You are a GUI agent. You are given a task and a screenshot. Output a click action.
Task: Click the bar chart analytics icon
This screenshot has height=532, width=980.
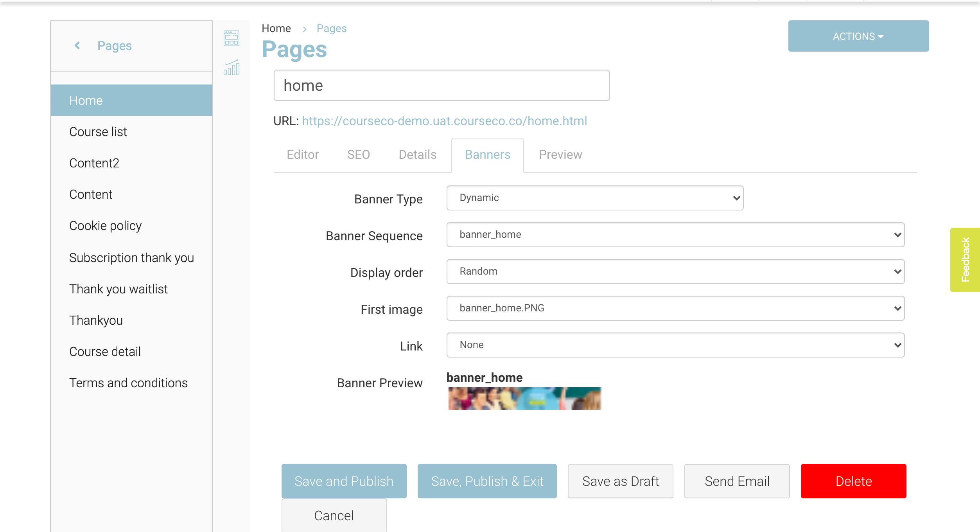231,68
